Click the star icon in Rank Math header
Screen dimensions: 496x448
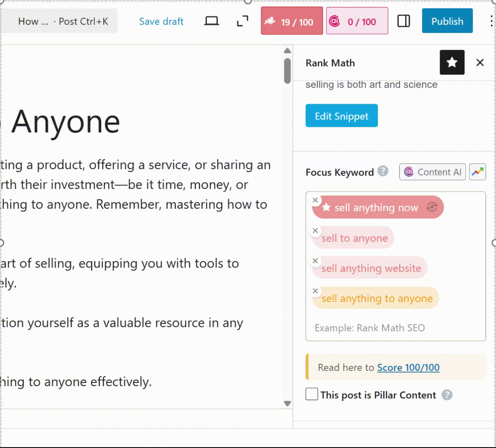(452, 63)
